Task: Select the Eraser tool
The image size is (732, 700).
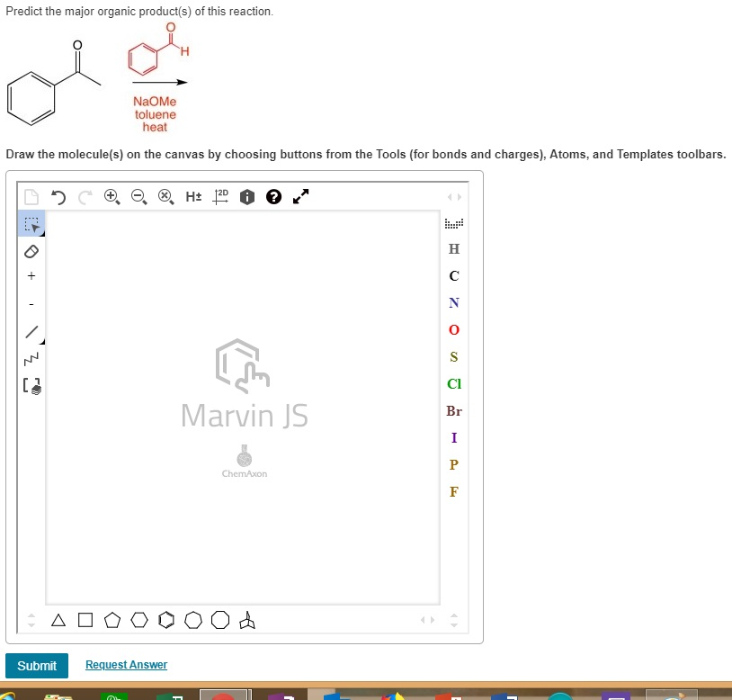Action: (31, 251)
